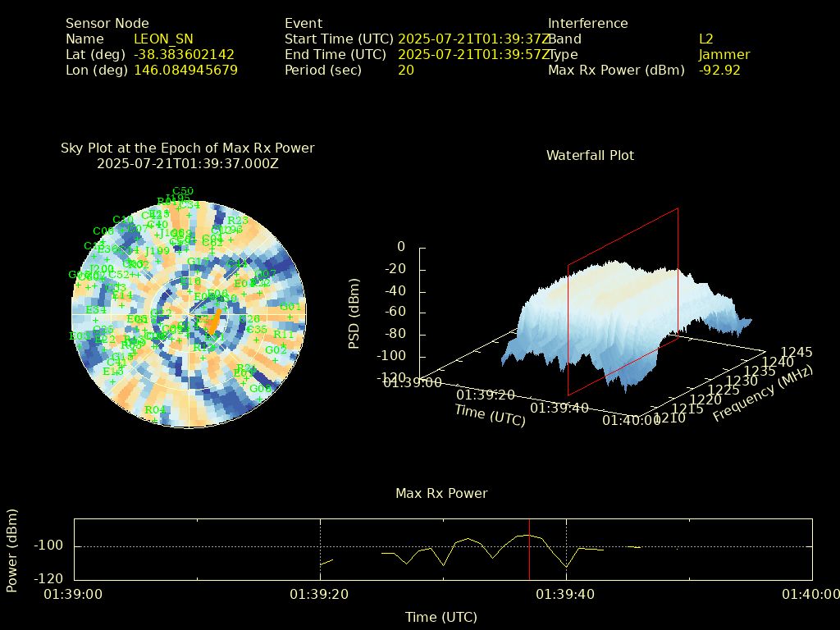This screenshot has height=630, width=840.
Task: Select the latitude value -38.383602142
Action: [184, 54]
